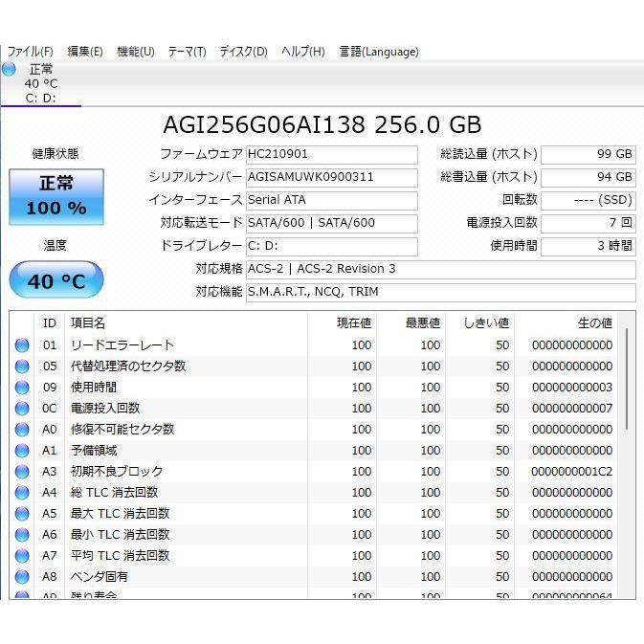Open the ヘルプ(H) menu

pos(303,52)
